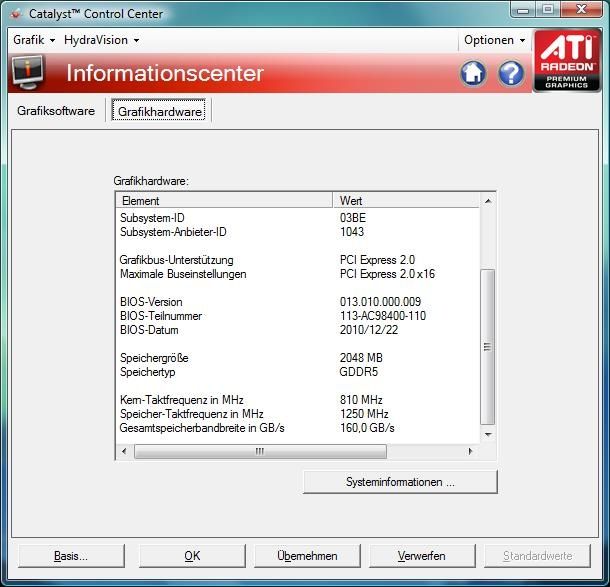The image size is (610, 587).
Task: Select the Kern-Taktfrequenz in MHz row
Action: pos(298,400)
